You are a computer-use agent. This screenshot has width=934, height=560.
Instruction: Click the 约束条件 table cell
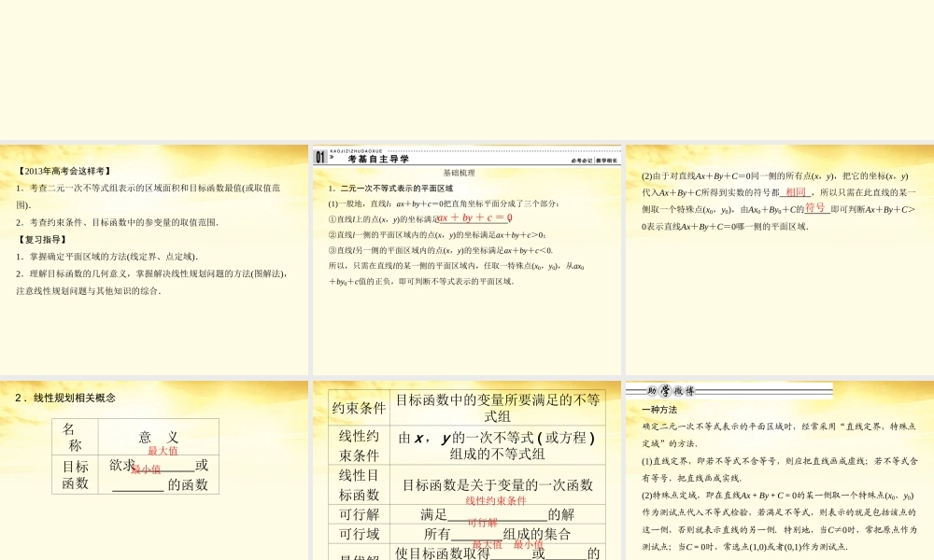[360, 408]
